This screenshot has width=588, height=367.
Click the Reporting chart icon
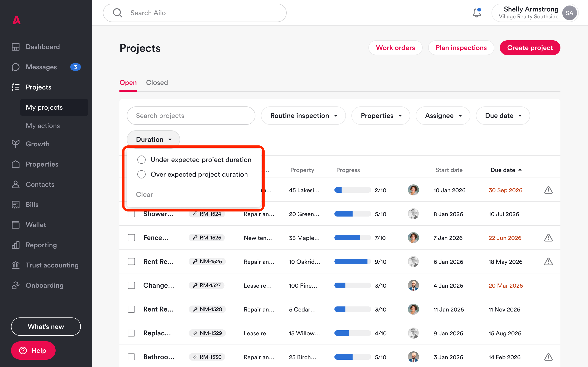(16, 245)
